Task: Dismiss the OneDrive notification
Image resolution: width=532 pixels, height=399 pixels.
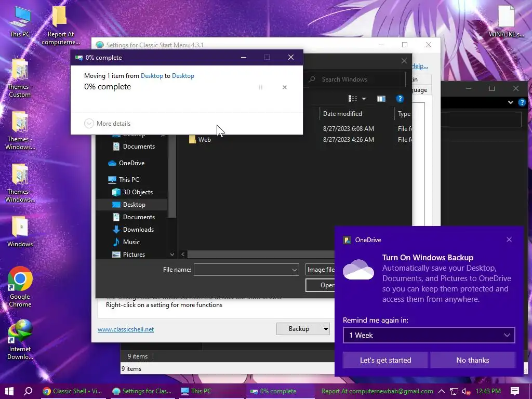Action: (x=509, y=240)
